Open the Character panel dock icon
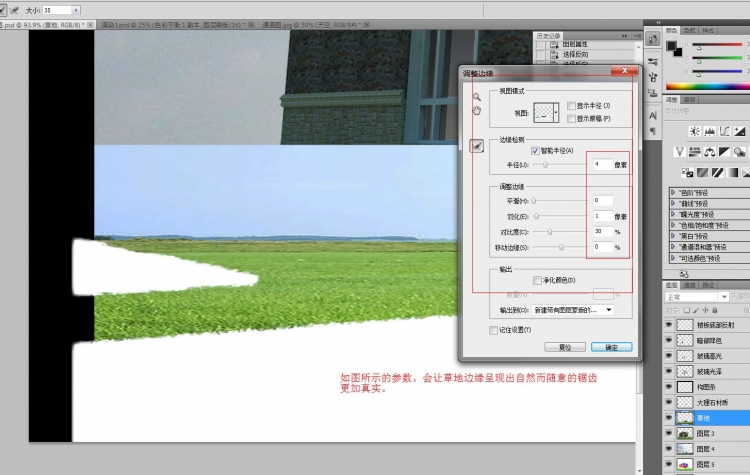The height and width of the screenshot is (475, 750). coord(653,115)
